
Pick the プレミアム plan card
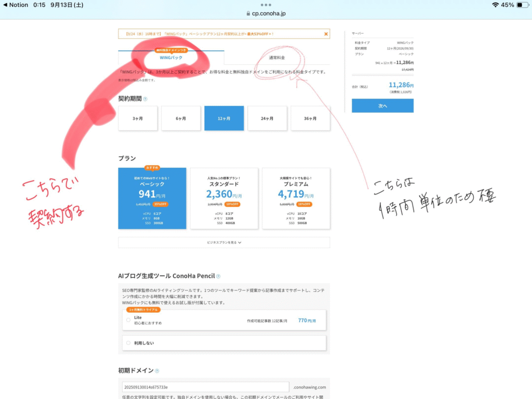[296, 198]
